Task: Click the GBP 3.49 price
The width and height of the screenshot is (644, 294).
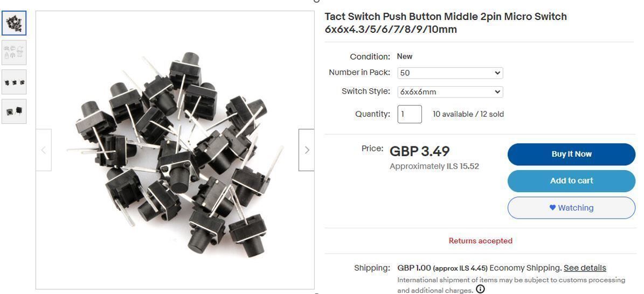Action: click(419, 151)
